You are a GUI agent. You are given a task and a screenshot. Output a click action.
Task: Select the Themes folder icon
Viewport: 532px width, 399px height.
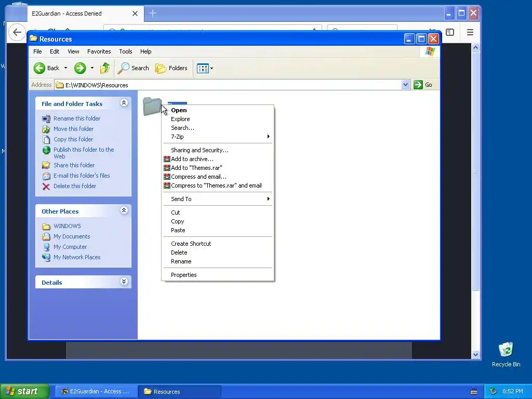[152, 106]
